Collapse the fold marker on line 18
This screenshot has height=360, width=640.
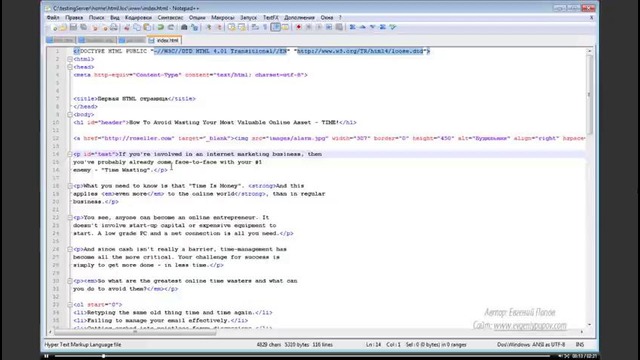[70, 186]
